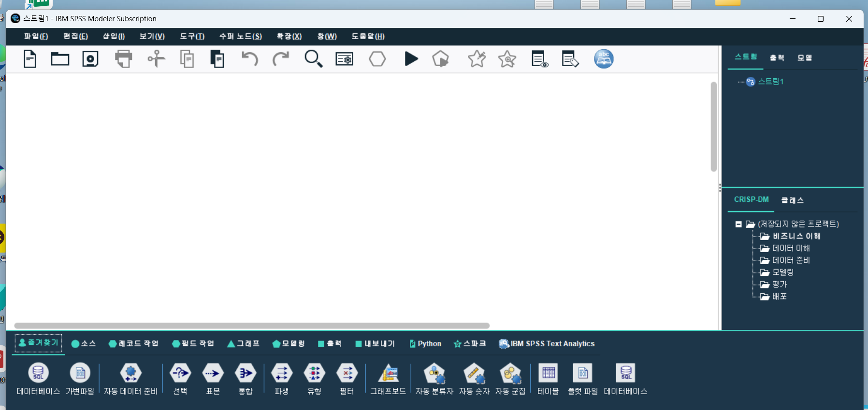
Task: Click the SuperNode star with sparkle icon
Action: pyautogui.click(x=477, y=59)
